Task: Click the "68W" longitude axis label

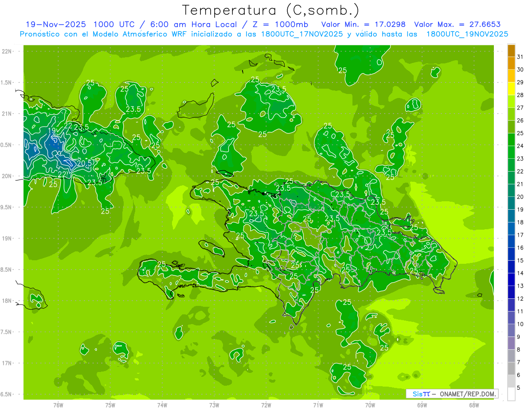Action: click(x=474, y=405)
